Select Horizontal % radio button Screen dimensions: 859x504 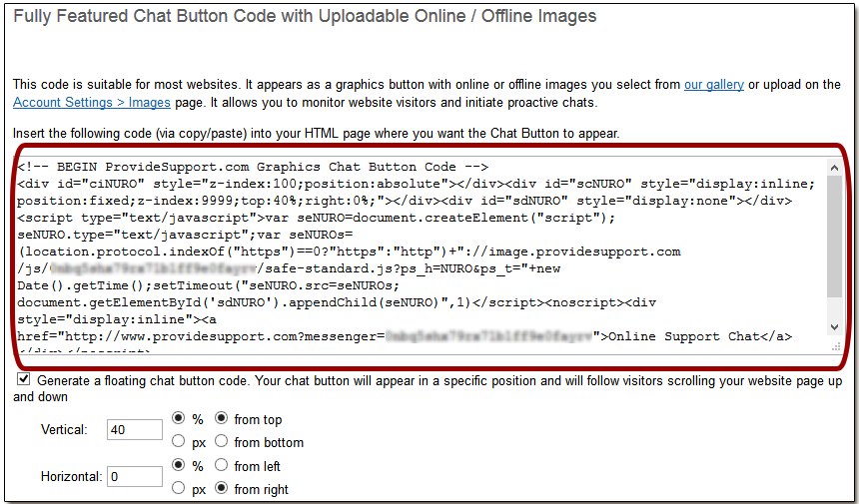[179, 465]
